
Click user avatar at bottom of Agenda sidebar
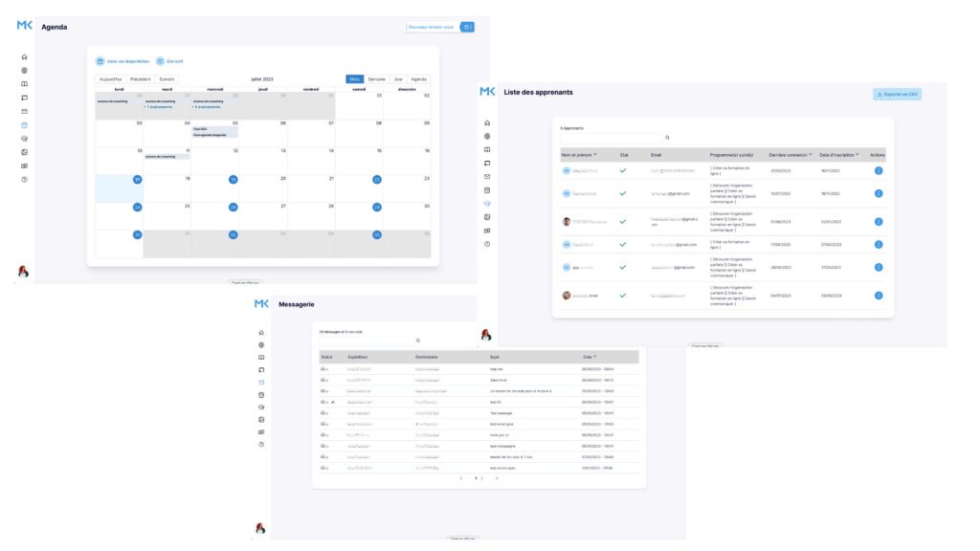coord(23,271)
